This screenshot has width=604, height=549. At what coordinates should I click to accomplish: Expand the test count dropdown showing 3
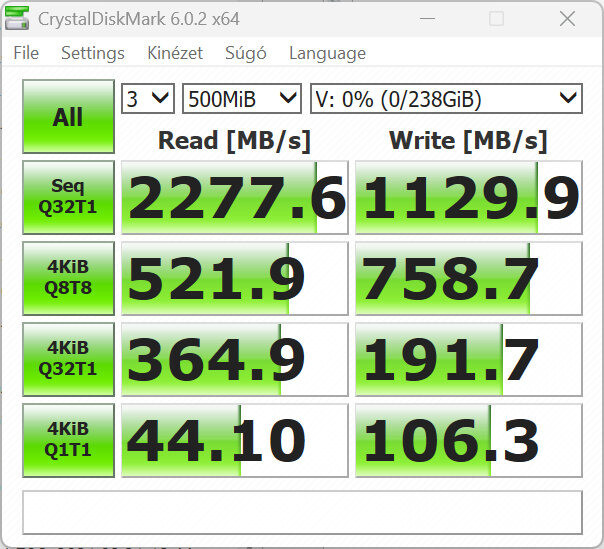click(148, 99)
